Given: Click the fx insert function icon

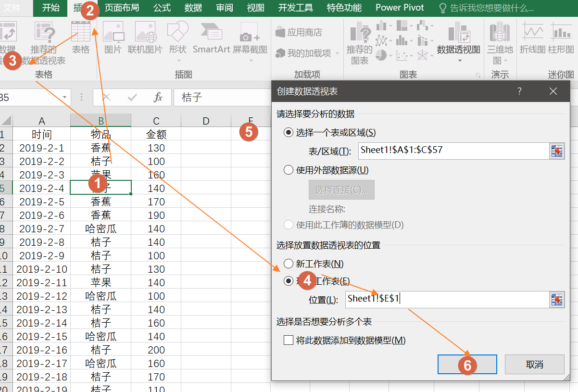Looking at the screenshot, I should click(x=158, y=98).
